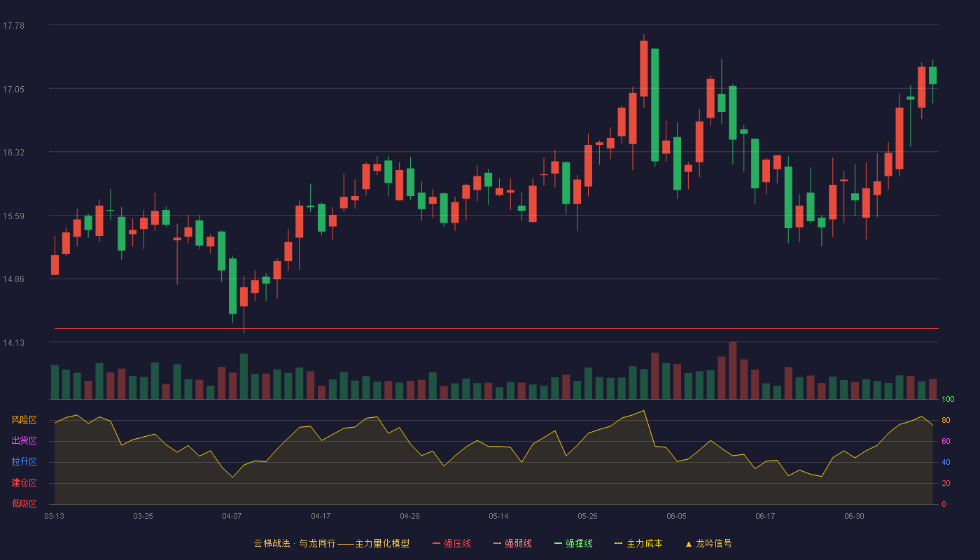The width and height of the screenshot is (980, 560).
Task: Click the blue 40 indicator axis label
Action: pos(946,462)
